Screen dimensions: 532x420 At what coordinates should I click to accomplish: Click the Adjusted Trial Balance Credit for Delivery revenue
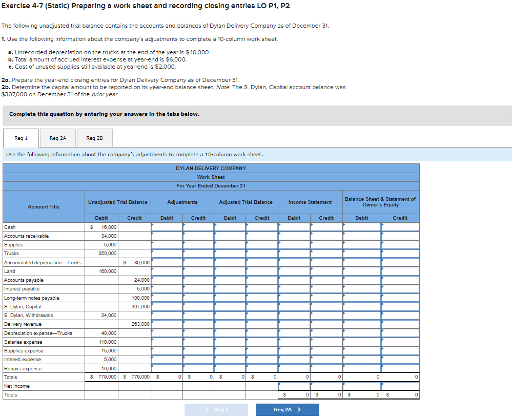(261, 324)
